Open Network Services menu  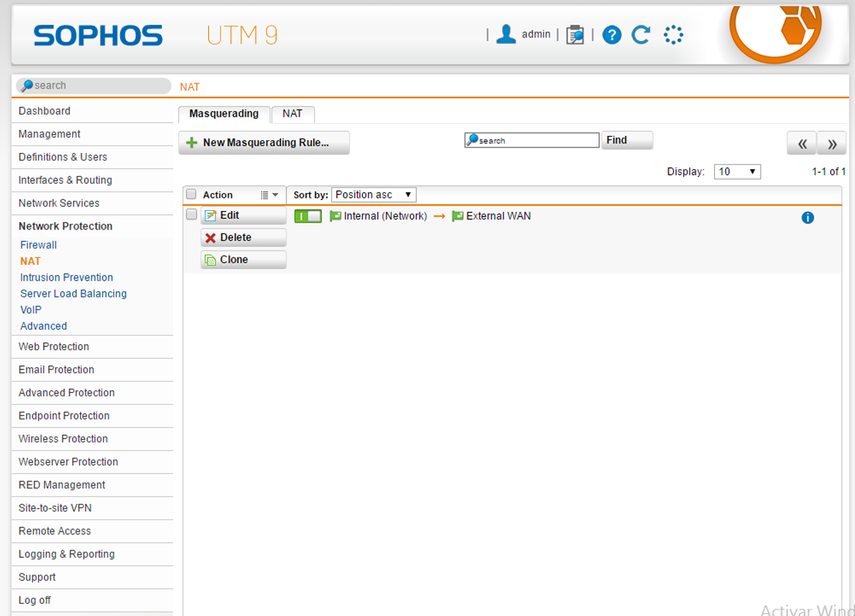pyautogui.click(x=92, y=204)
